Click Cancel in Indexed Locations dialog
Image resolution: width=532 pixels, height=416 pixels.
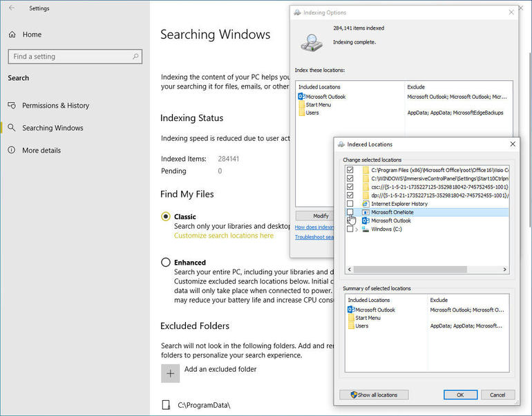497,395
